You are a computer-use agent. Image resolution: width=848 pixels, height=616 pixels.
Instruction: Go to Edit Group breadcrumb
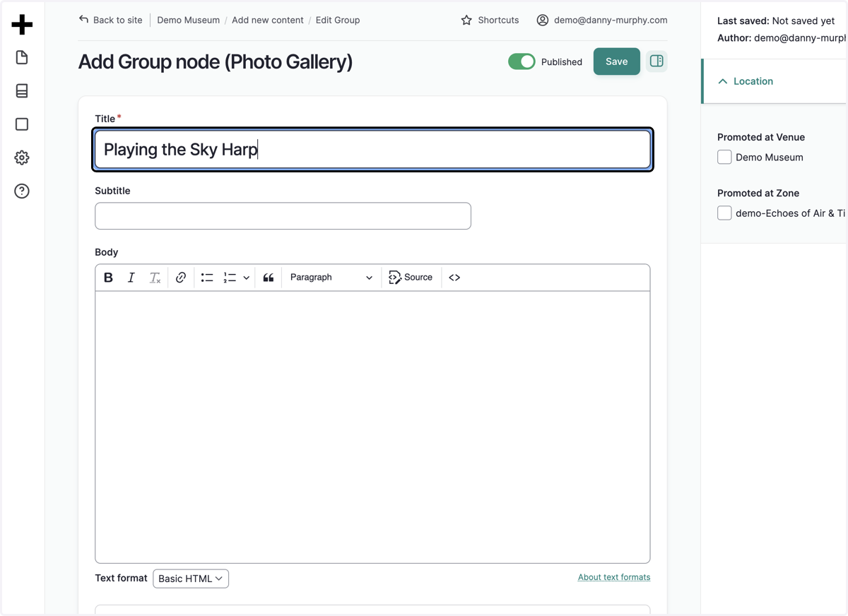[x=338, y=20]
